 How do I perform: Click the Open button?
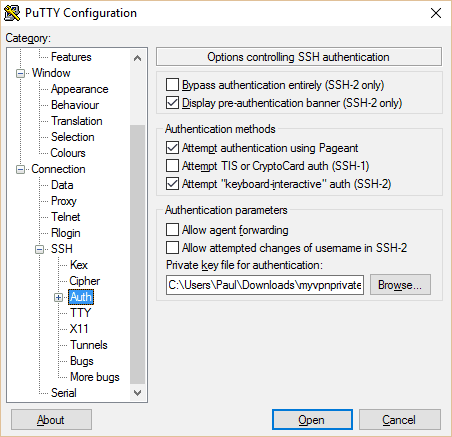point(312,420)
